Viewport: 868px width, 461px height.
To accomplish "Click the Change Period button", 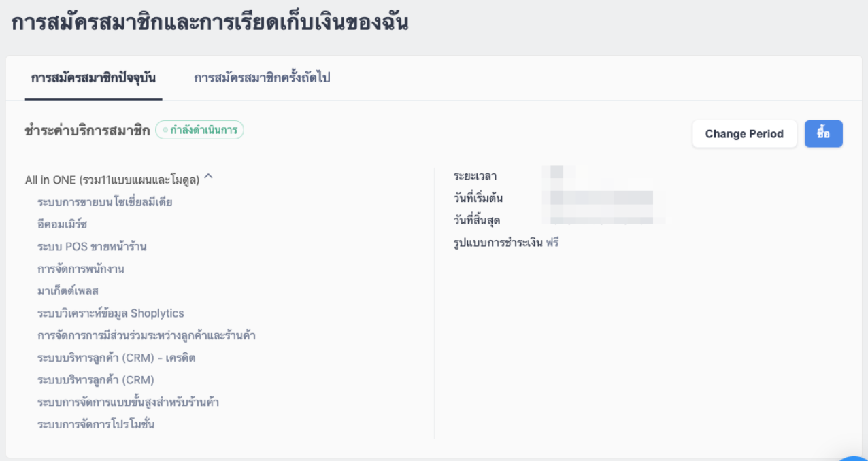I will 744,134.
